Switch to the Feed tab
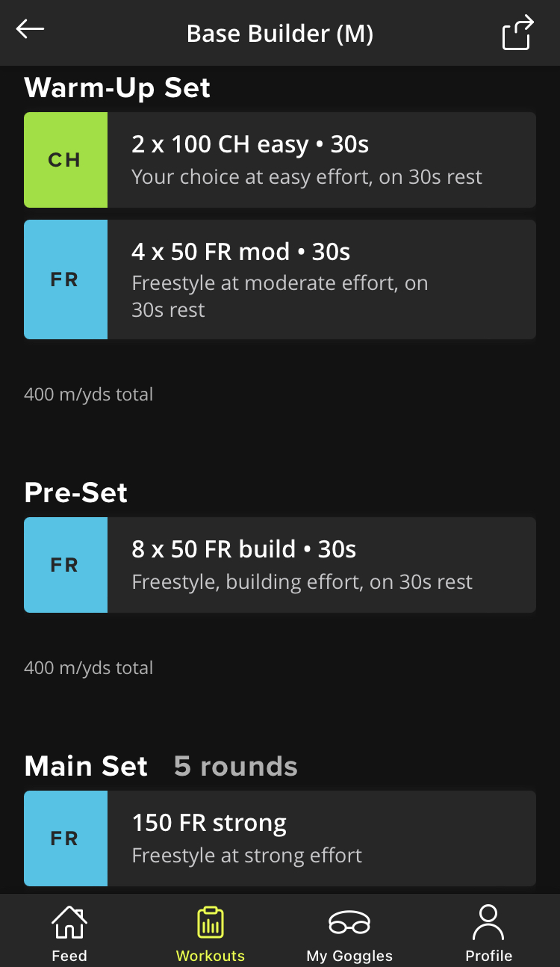This screenshot has width=560, height=967. (x=69, y=931)
